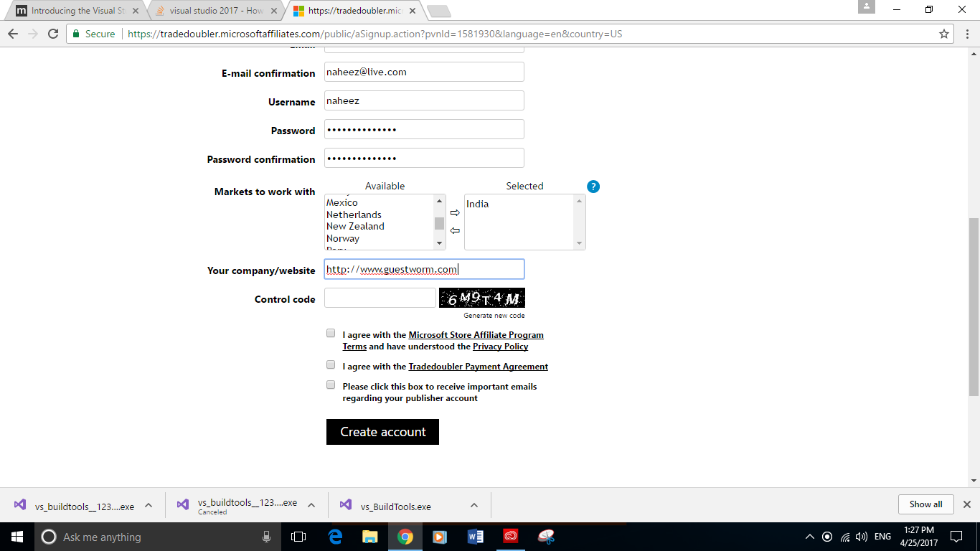
Task: Expand options for first vs_buildtools download
Action: pyautogui.click(x=149, y=505)
